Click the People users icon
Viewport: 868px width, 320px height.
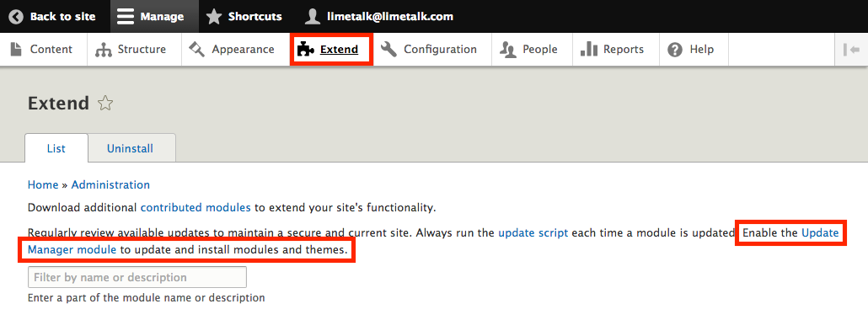[x=507, y=50]
